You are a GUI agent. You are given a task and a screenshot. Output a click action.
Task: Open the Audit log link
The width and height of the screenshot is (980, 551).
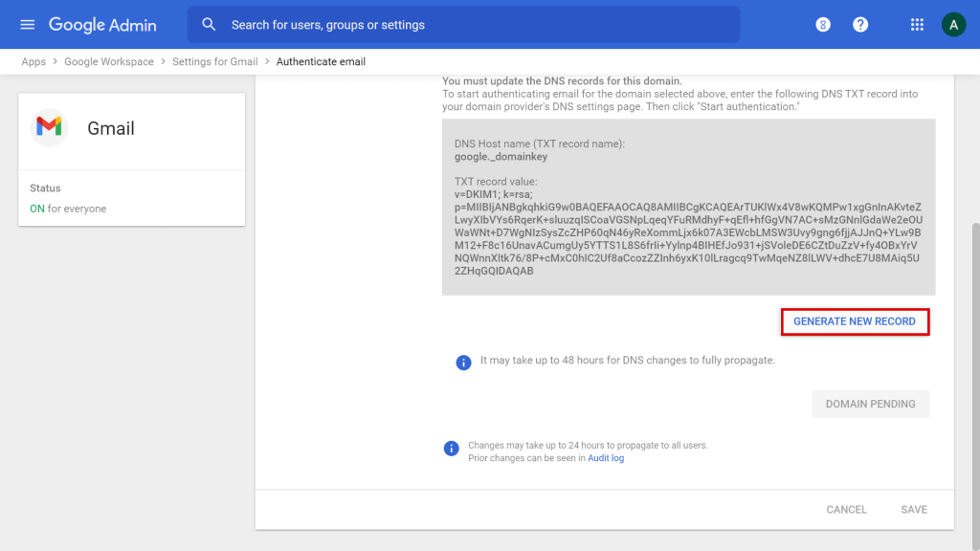606,458
